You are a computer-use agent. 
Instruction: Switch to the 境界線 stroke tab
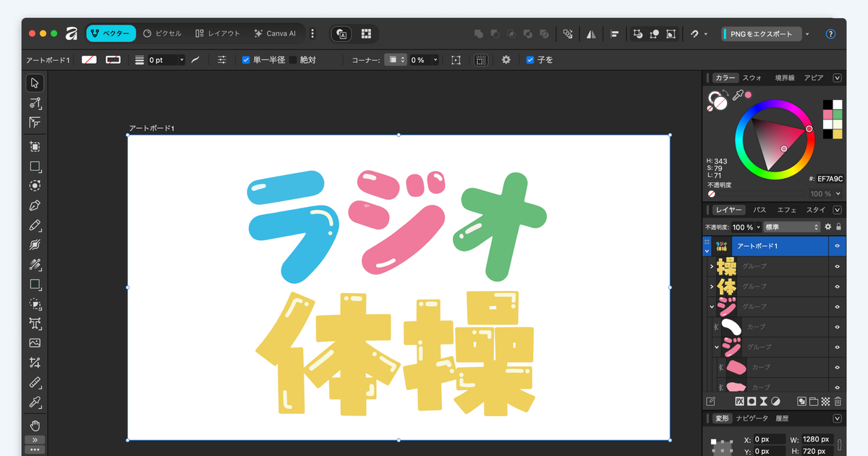tap(785, 77)
